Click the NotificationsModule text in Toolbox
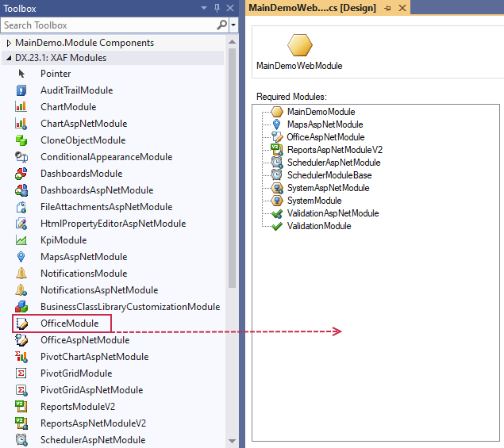This screenshot has width=504, height=448. coord(84,274)
